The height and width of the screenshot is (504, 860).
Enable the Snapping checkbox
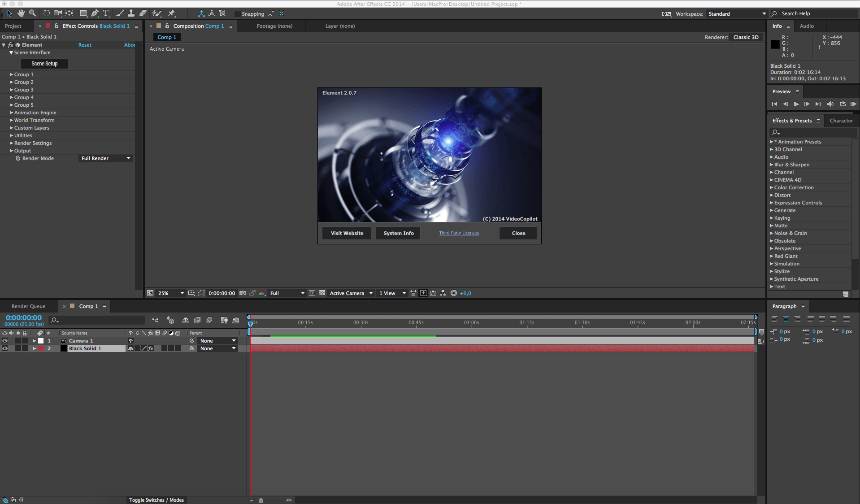pos(238,14)
